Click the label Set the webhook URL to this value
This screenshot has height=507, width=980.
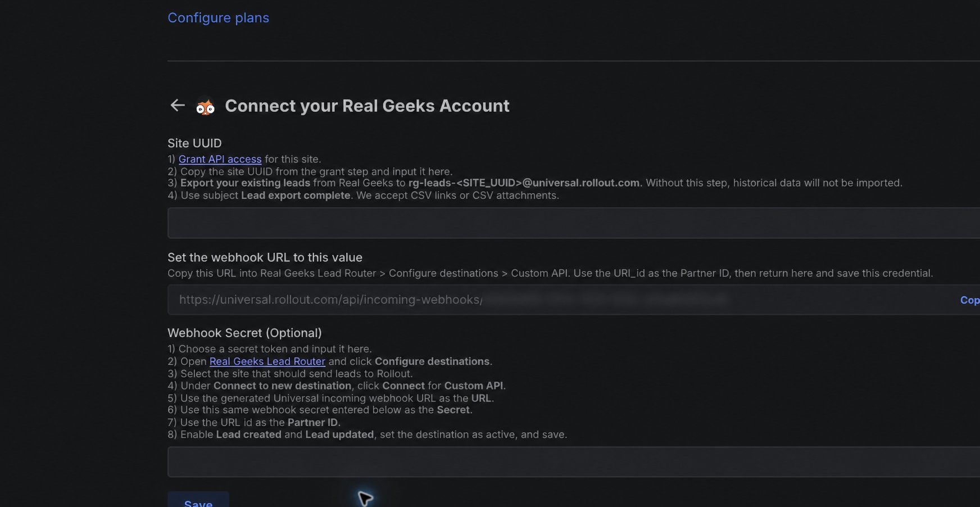[x=265, y=257]
